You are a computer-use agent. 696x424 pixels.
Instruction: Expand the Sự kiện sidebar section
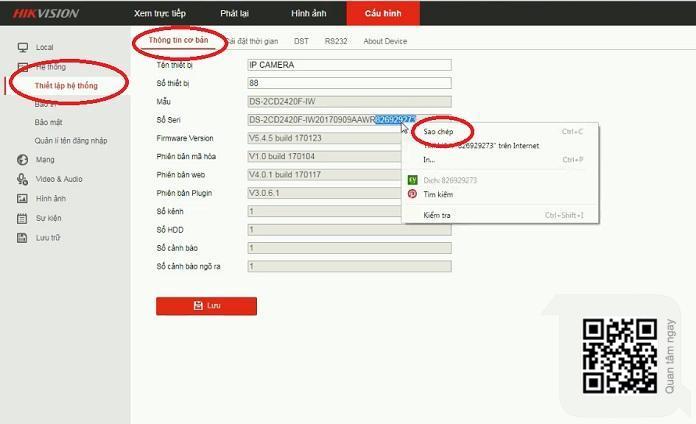coord(48,218)
